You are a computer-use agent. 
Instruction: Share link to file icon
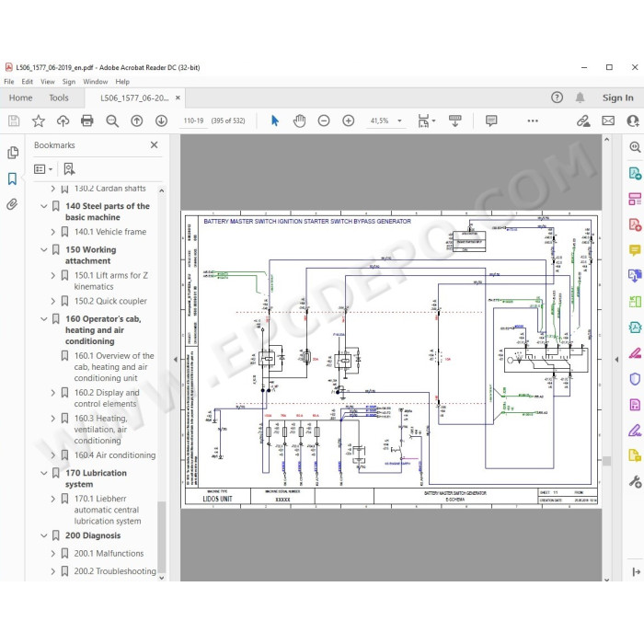click(583, 121)
